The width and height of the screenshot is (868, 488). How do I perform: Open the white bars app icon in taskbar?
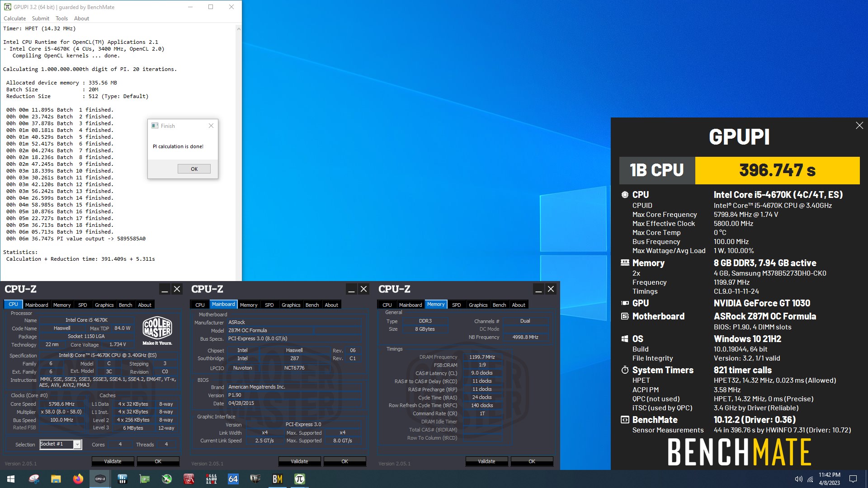[x=122, y=479]
